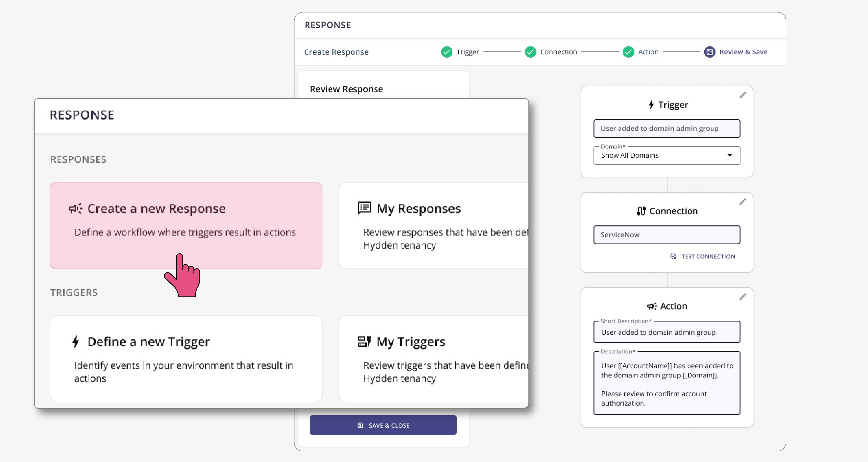Screen dimensions: 868x462
Task: Click the green checkmark on Trigger step
Action: pyautogui.click(x=447, y=52)
